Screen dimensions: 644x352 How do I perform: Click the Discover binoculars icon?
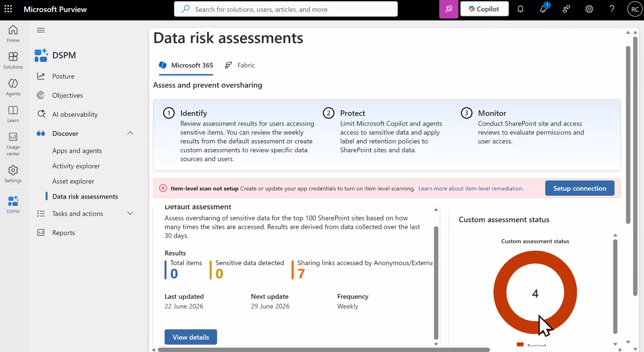click(x=41, y=133)
